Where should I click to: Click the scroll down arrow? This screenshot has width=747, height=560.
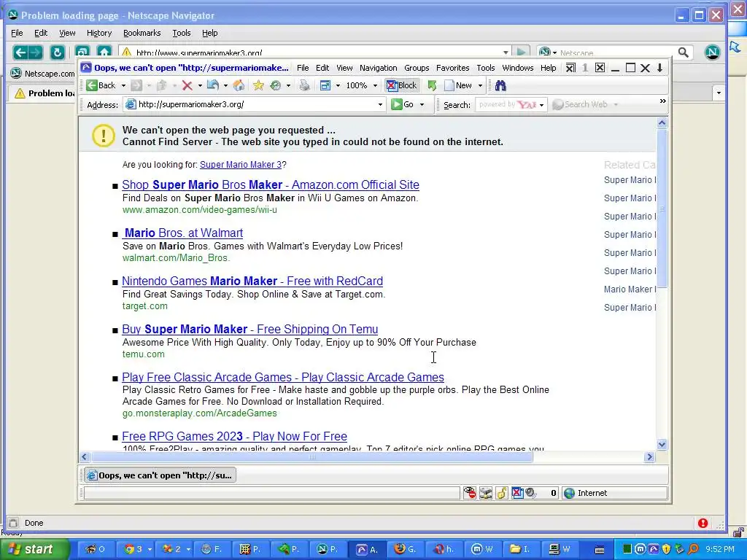click(662, 444)
